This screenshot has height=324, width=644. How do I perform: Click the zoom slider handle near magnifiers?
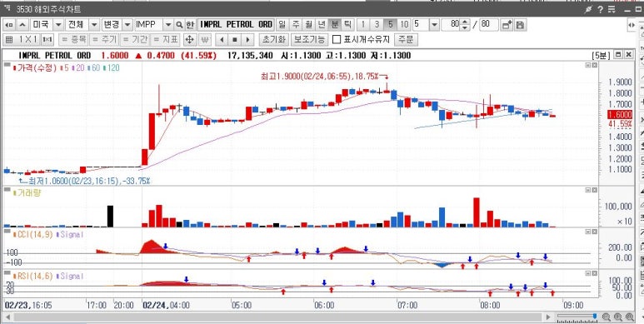(595, 316)
